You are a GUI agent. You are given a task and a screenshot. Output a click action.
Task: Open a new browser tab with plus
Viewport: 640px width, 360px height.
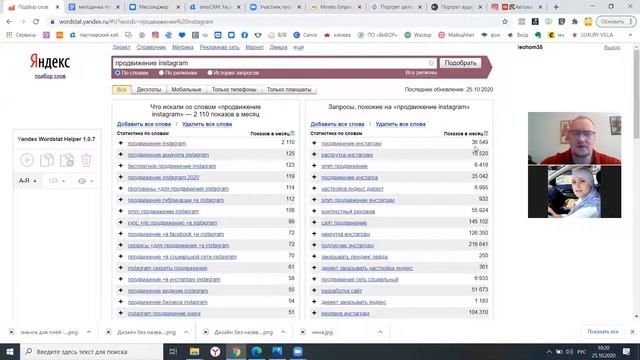(556, 7)
